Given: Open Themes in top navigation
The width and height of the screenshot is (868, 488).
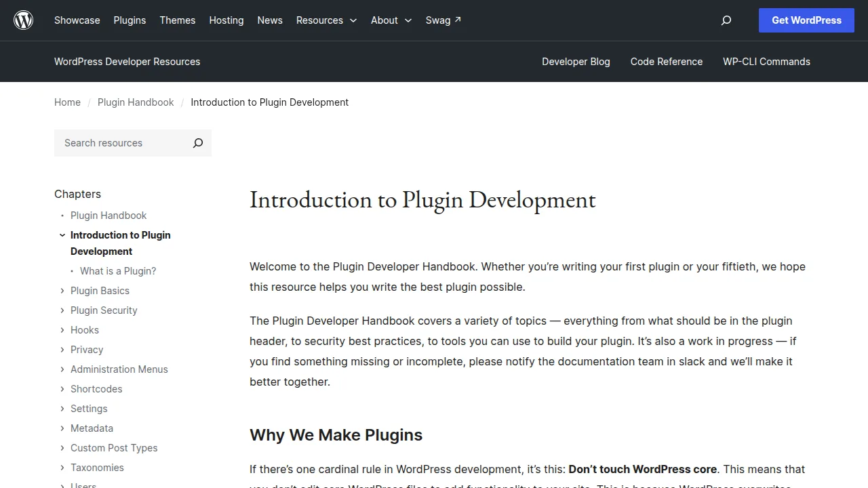Looking at the screenshot, I should pyautogui.click(x=178, y=20).
